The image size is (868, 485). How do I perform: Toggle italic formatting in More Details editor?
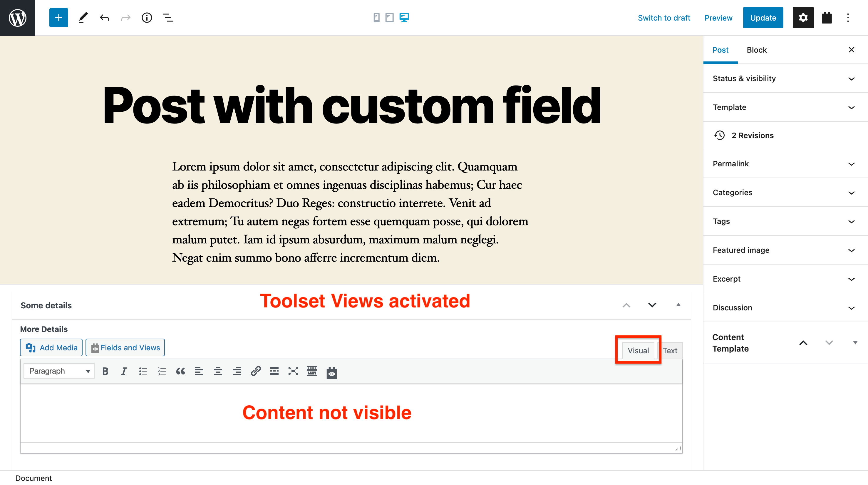pyautogui.click(x=124, y=372)
